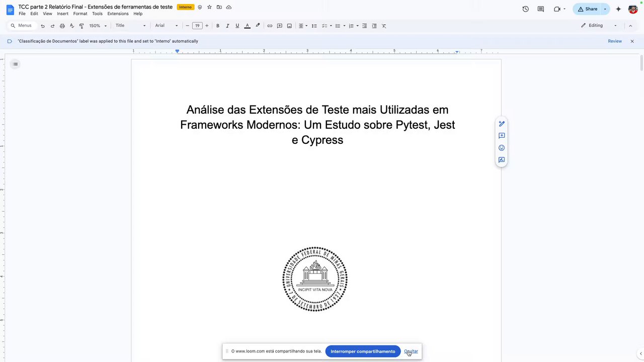Open line and paragraph spacing

click(x=314, y=26)
